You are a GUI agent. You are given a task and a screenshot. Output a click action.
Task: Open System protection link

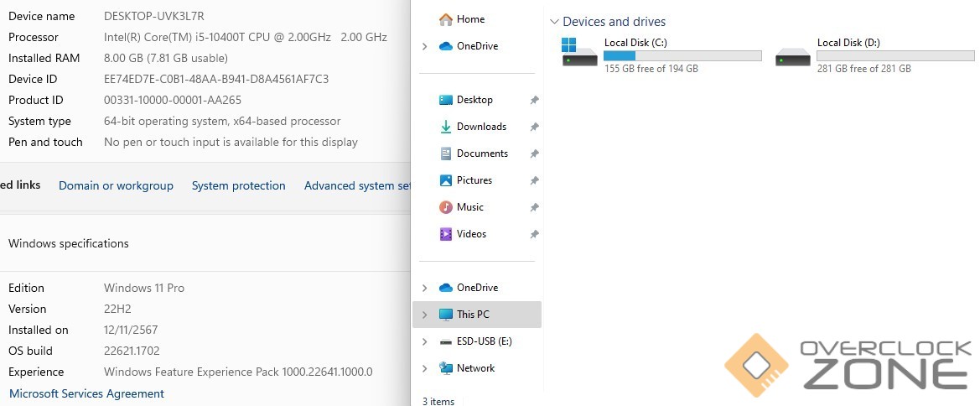pos(238,185)
